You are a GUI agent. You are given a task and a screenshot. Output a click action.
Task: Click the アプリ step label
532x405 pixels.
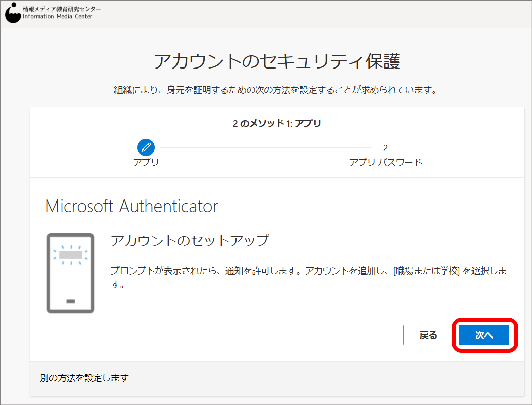(146, 162)
